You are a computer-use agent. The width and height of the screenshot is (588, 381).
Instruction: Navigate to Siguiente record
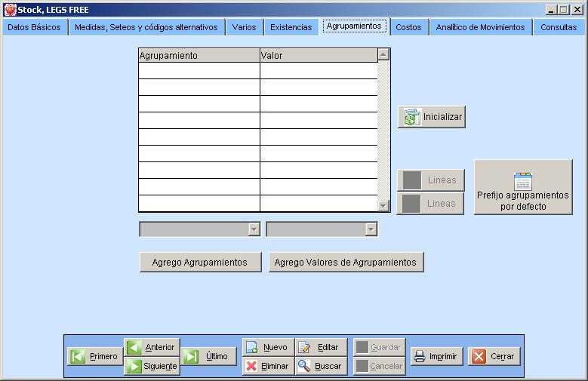152,366
